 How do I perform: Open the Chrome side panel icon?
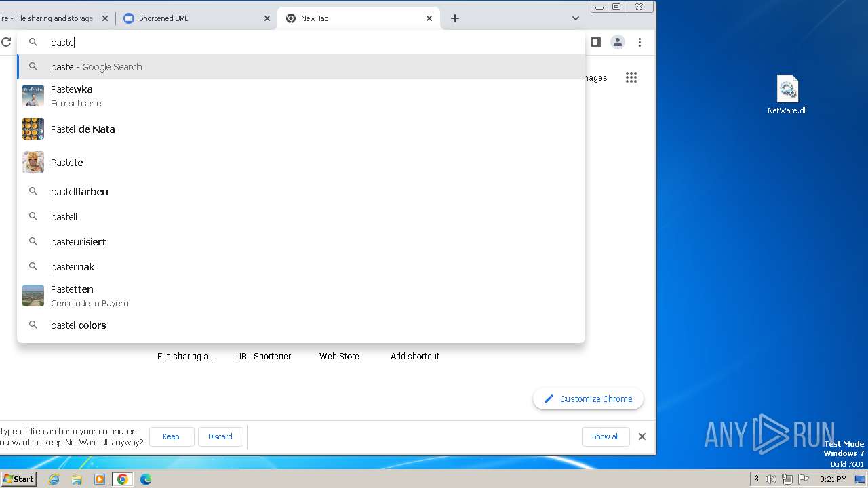coord(596,42)
